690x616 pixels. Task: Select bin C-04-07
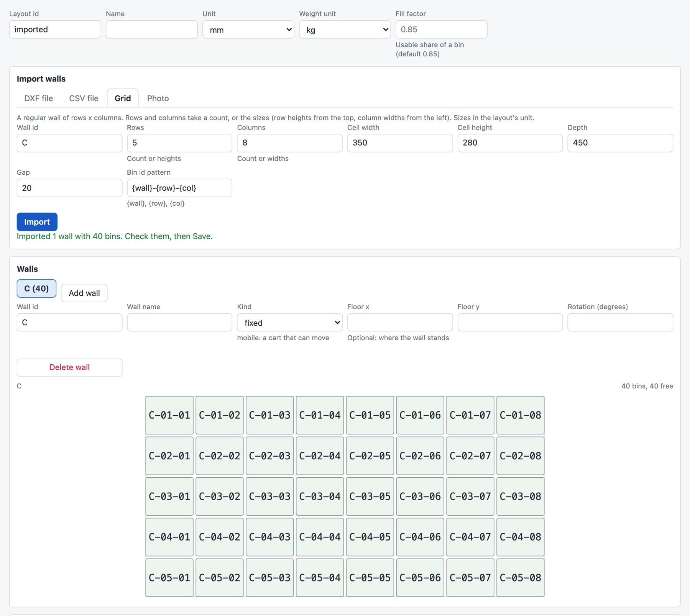[470, 537]
